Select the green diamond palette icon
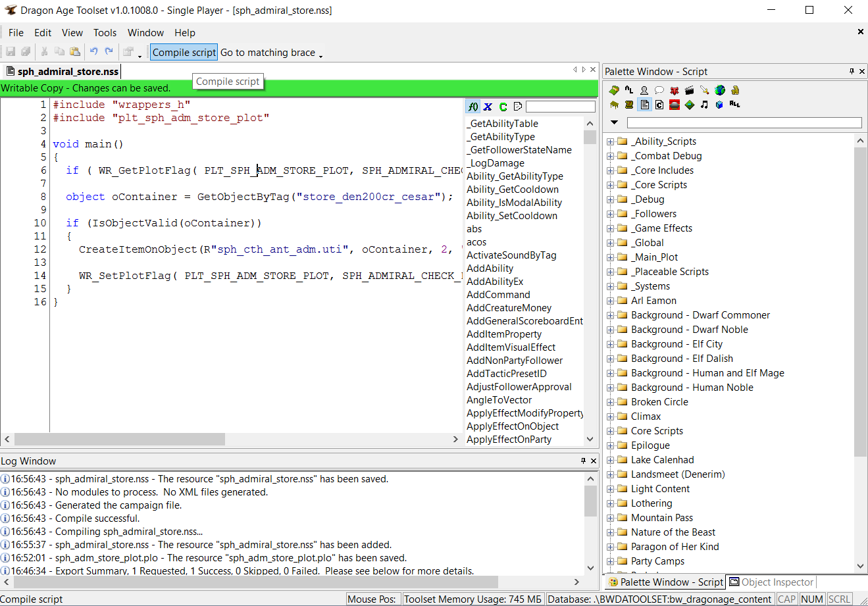Image resolution: width=868 pixels, height=606 pixels. point(690,105)
